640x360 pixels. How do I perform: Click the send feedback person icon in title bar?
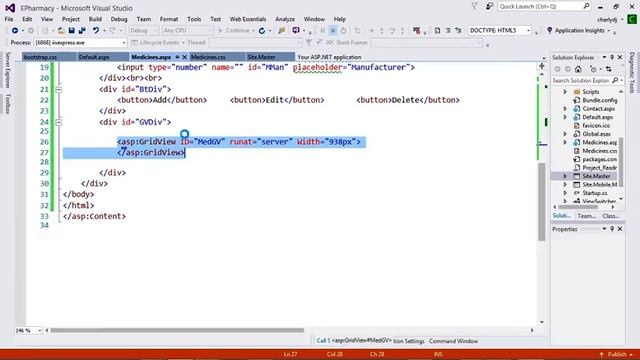[489, 7]
